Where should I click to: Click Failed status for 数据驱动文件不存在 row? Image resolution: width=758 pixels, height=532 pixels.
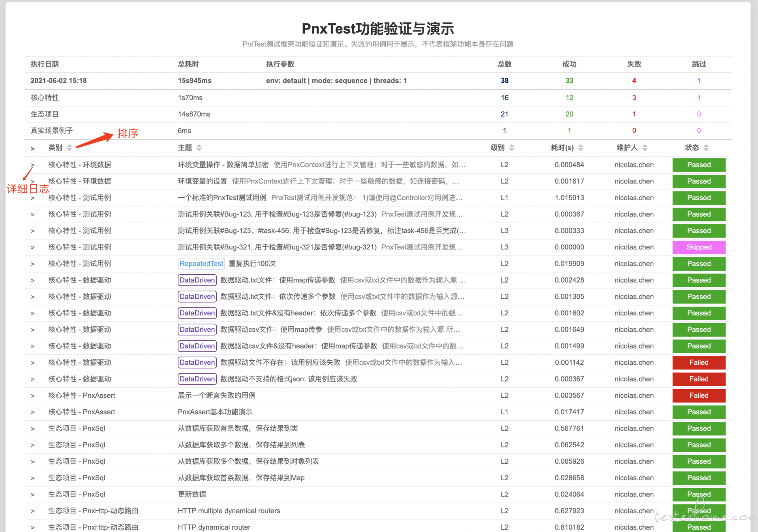click(699, 362)
